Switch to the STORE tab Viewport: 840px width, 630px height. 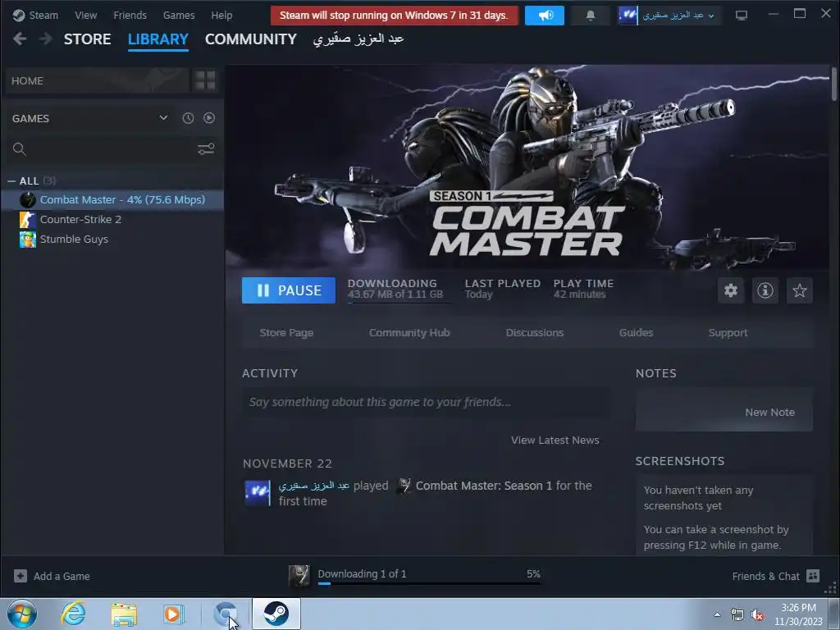[x=87, y=39]
